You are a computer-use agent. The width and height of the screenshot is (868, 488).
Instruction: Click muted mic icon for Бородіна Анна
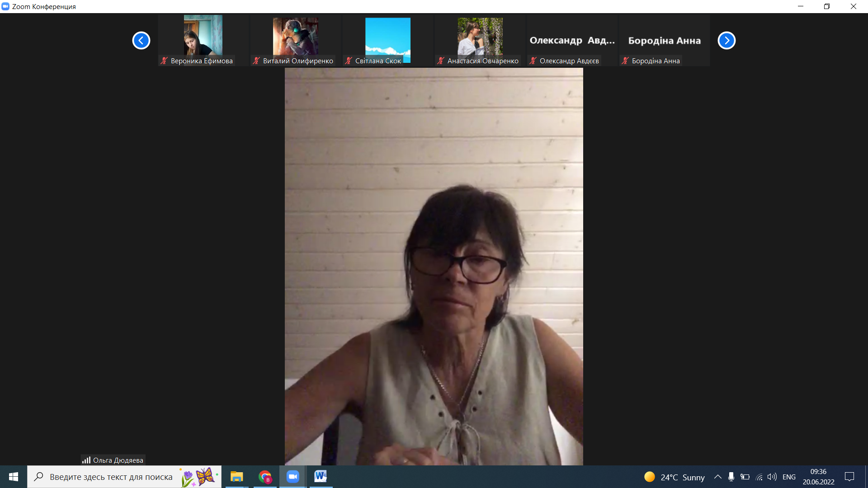[625, 61]
